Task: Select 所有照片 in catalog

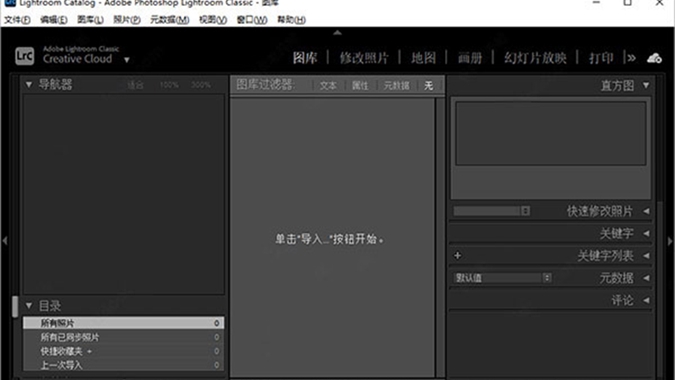Action: click(124, 323)
